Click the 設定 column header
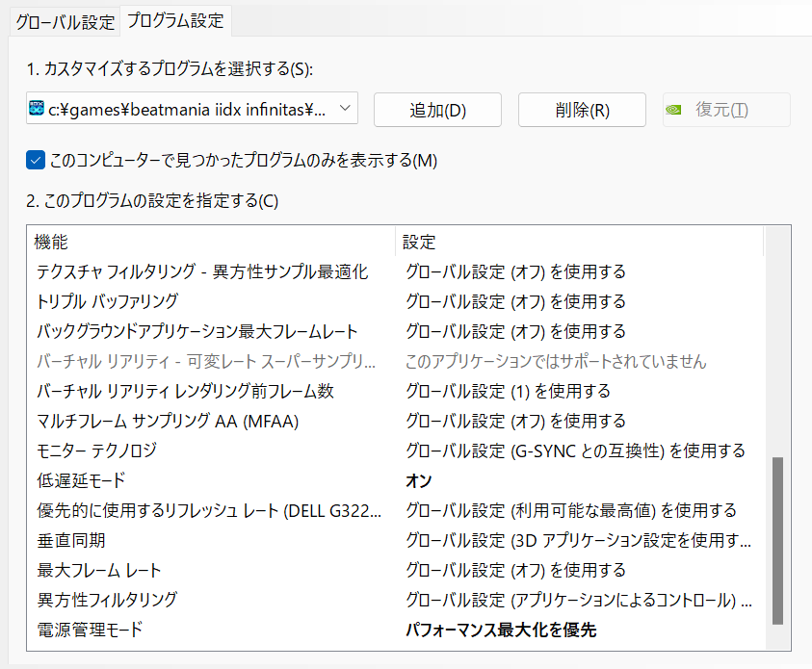Viewport: 812px width, 669px height. (420, 241)
